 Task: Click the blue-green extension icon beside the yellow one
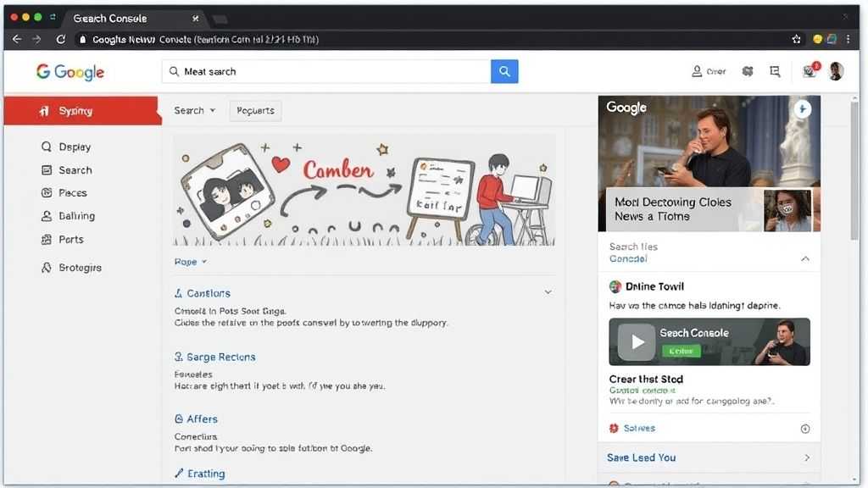click(x=832, y=39)
